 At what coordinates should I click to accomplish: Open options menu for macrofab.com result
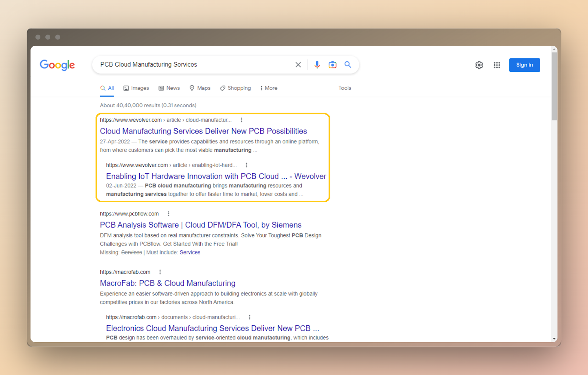coord(160,272)
